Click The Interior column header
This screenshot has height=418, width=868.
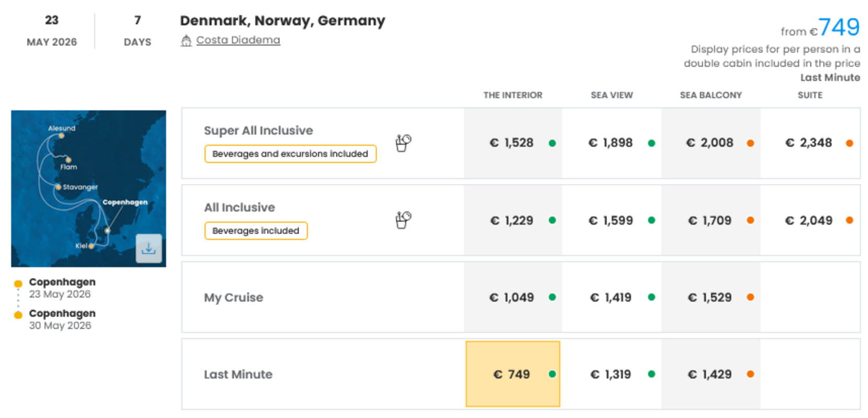coord(512,95)
